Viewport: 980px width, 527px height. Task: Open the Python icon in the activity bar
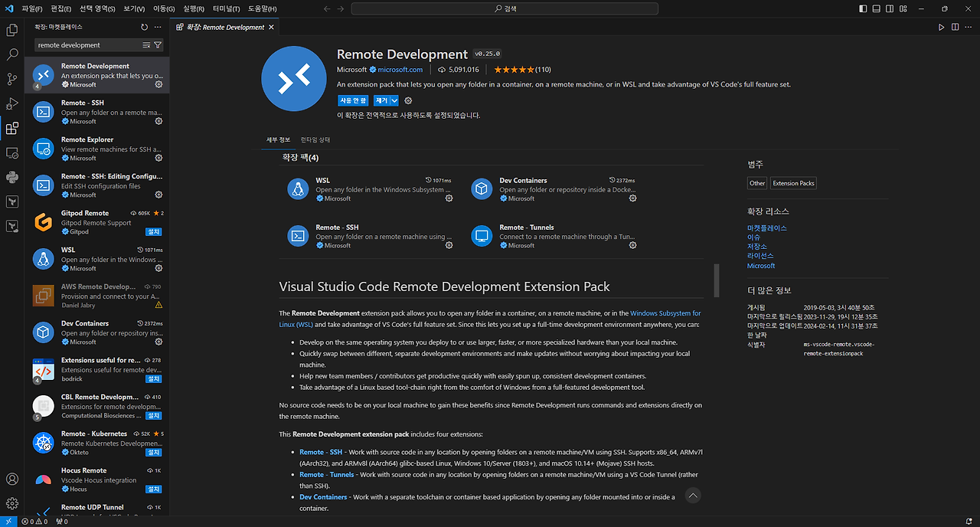point(12,178)
